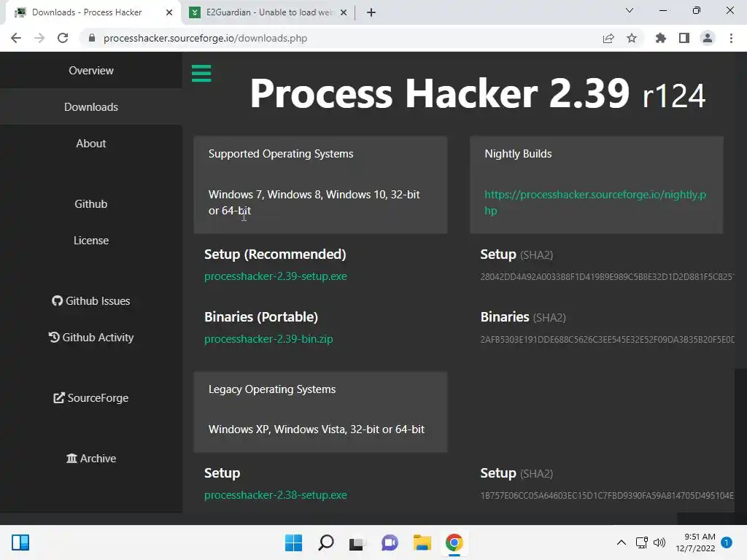
Task: Open File Explorer from the taskbar
Action: click(422, 542)
